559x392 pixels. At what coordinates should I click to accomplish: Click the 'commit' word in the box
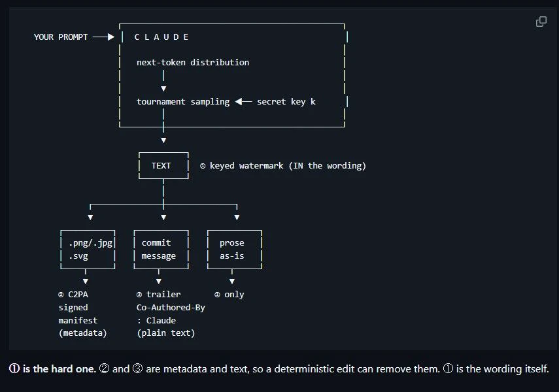(x=156, y=243)
